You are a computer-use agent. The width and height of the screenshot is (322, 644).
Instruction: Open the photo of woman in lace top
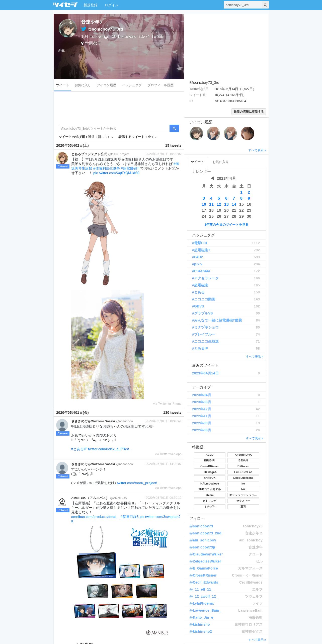tap(108, 345)
